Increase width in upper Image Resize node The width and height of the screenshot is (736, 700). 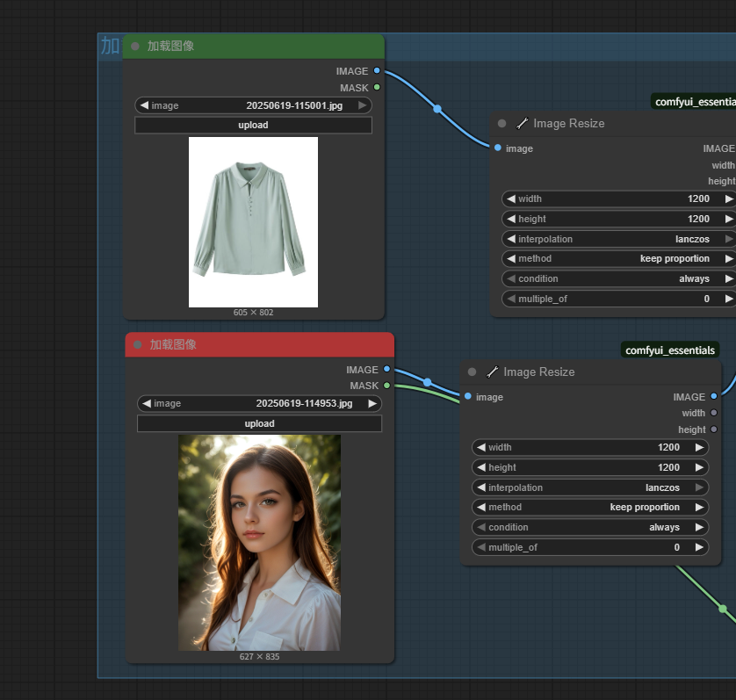tap(729, 198)
